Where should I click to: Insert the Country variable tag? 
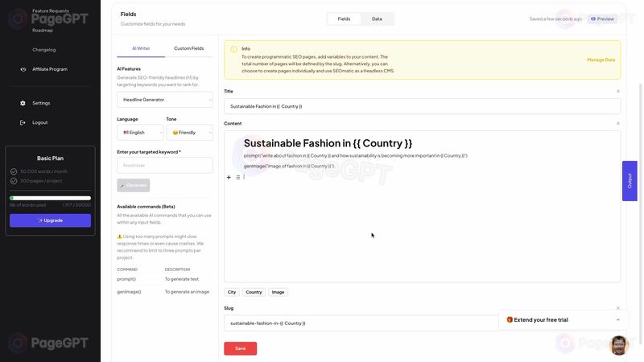(254, 292)
